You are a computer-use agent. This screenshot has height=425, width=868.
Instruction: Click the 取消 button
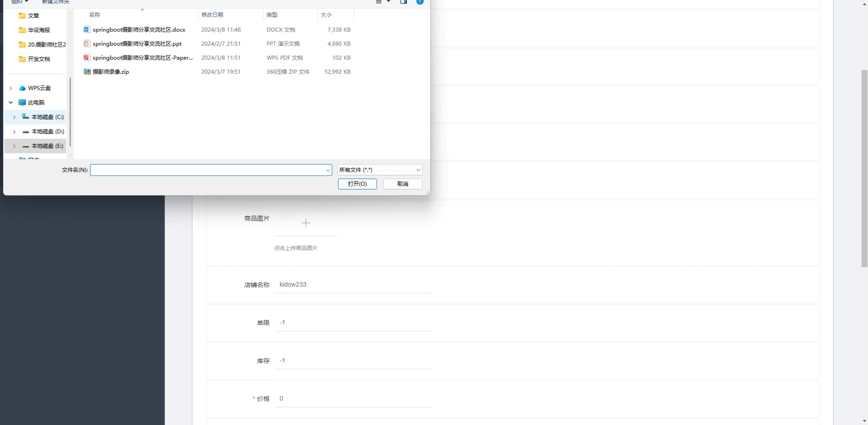tap(402, 184)
